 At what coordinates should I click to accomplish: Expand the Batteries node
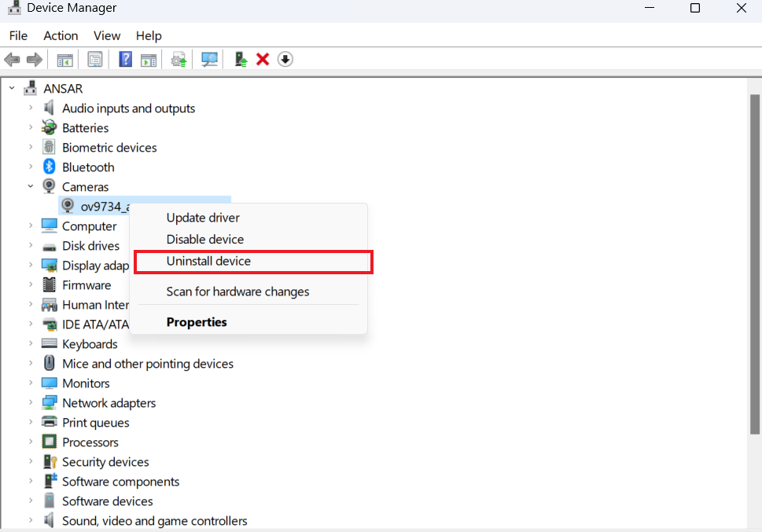click(x=31, y=127)
